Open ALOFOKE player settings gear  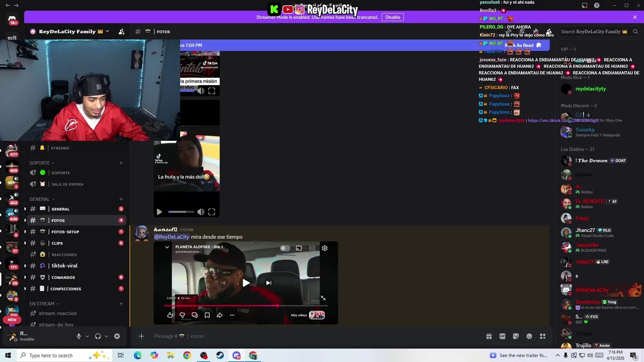pyautogui.click(x=325, y=248)
